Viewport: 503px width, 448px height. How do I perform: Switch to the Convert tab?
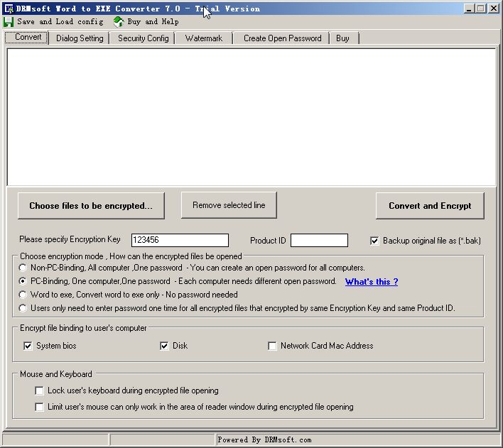27,37
